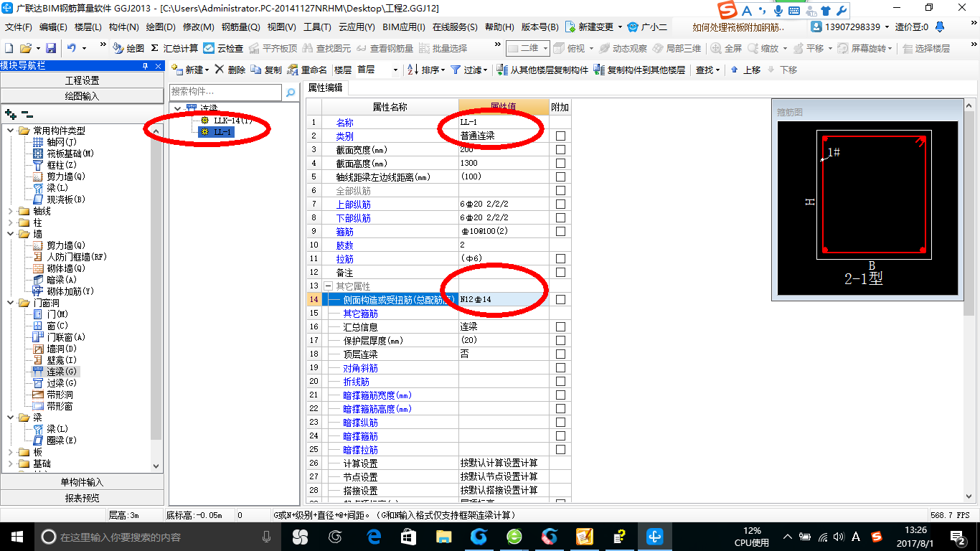
Task: Open the link 如何处理筏板附加钢筋
Action: pyautogui.click(x=739, y=27)
